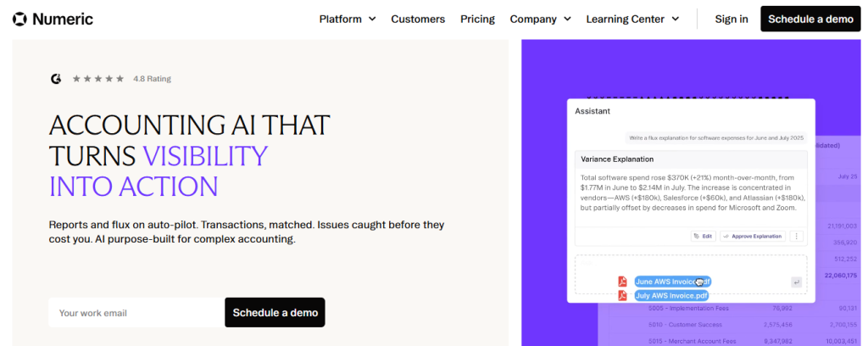Click the June AWS Invoice PDF icon

click(622, 282)
